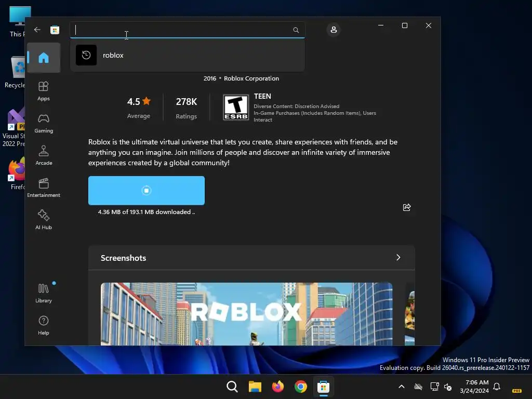
Task: Open the Gaming section in sidebar
Action: pyautogui.click(x=44, y=123)
